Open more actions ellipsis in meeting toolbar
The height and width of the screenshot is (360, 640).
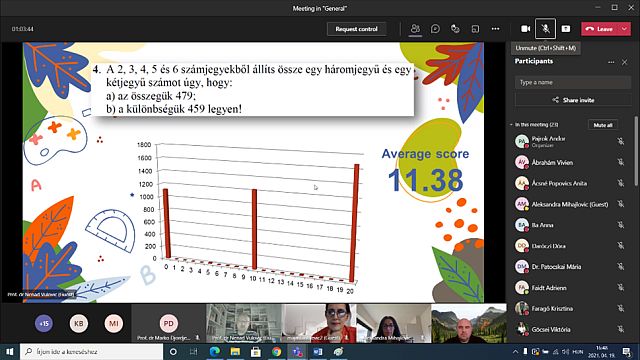click(495, 29)
